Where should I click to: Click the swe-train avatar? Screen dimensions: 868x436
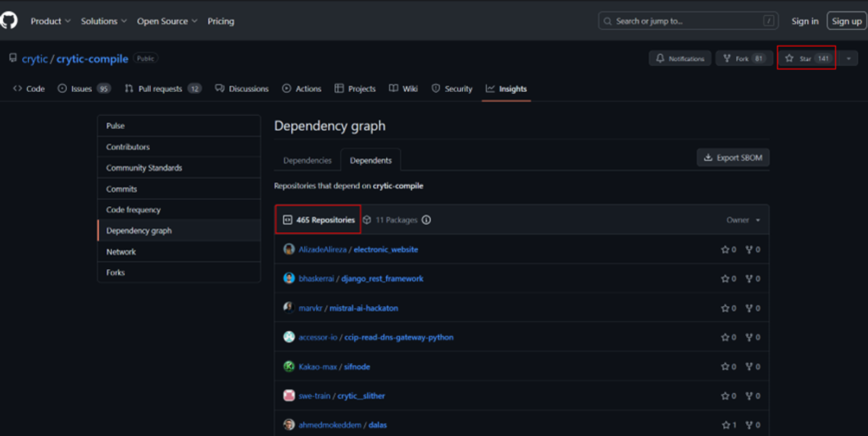click(289, 396)
